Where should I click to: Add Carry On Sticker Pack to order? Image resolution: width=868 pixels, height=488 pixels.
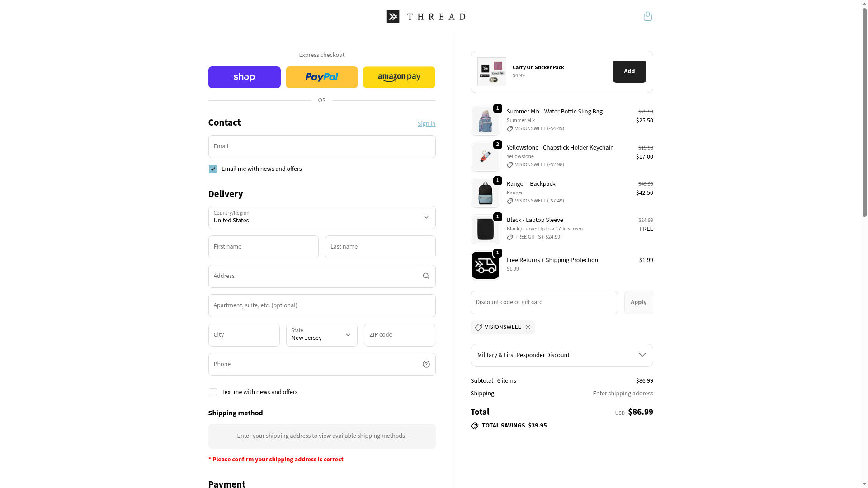click(629, 71)
